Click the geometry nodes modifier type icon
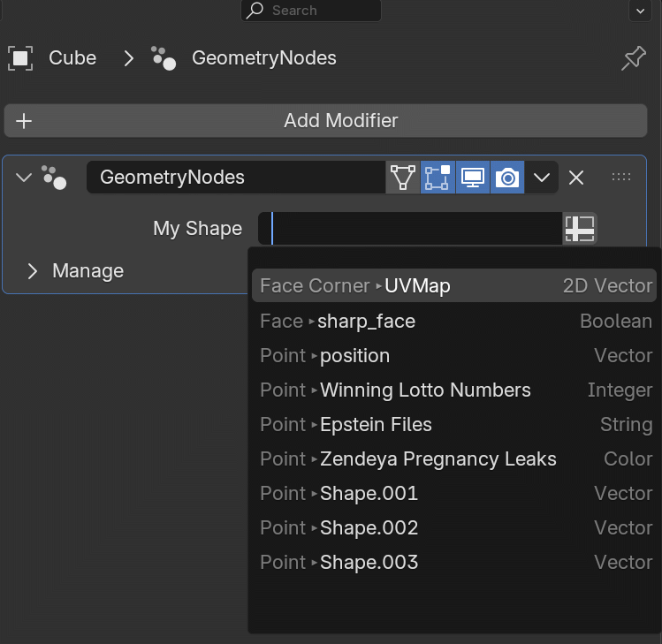The image size is (662, 644). tap(54, 178)
